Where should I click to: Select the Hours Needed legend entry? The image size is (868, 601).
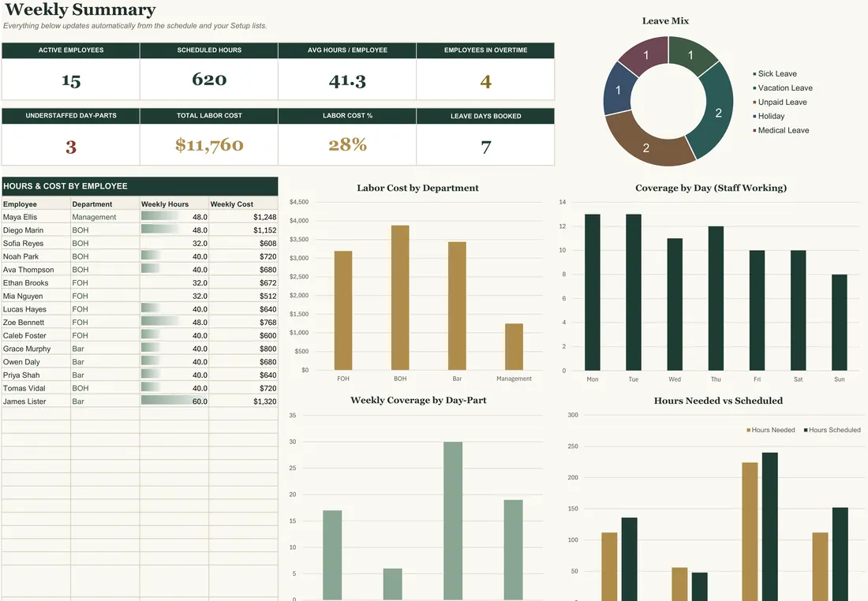point(771,430)
